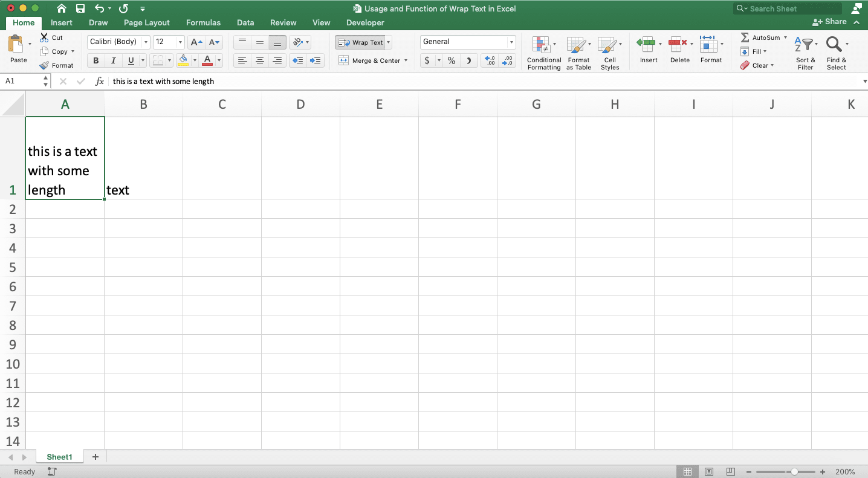The width and height of the screenshot is (868, 478).
Task: Expand the fill color options arrow
Action: (195, 60)
